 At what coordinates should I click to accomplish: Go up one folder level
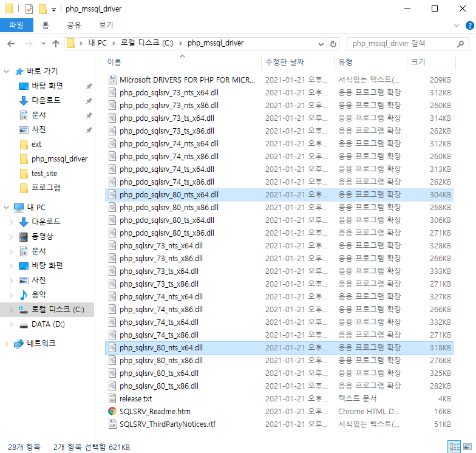click(x=56, y=44)
